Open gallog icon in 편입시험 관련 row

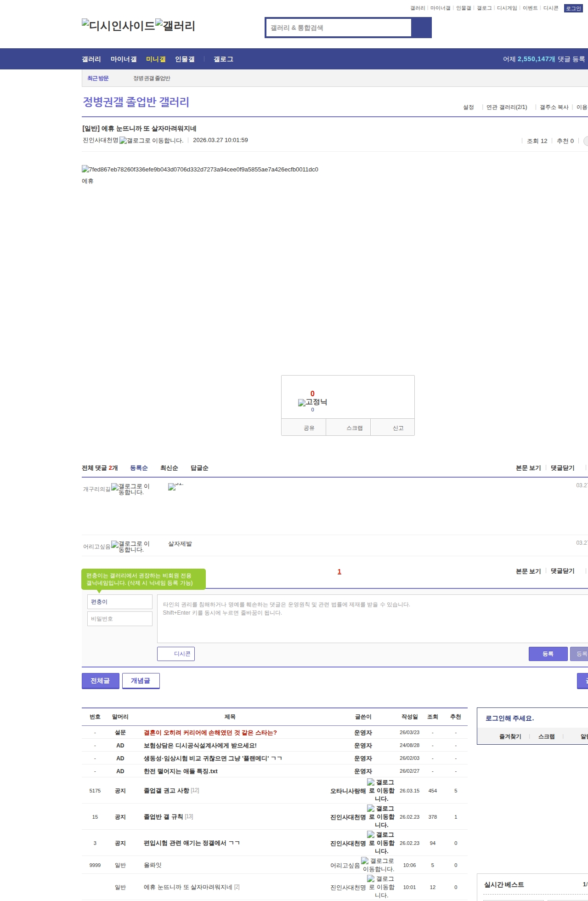tap(381, 843)
